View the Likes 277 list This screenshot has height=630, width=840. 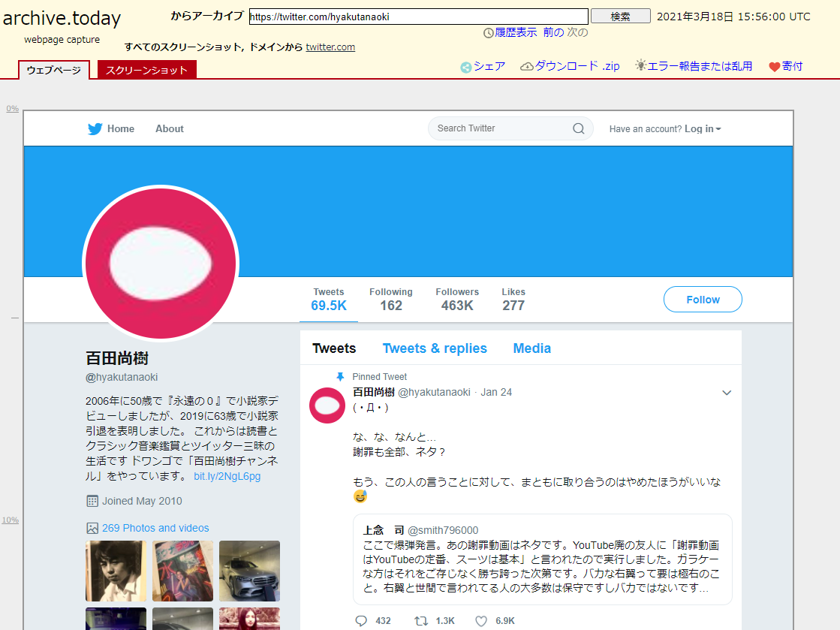pos(513,300)
